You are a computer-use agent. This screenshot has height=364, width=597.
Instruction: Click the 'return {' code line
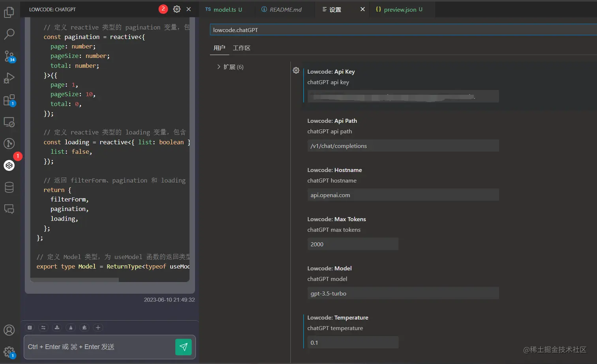click(57, 190)
